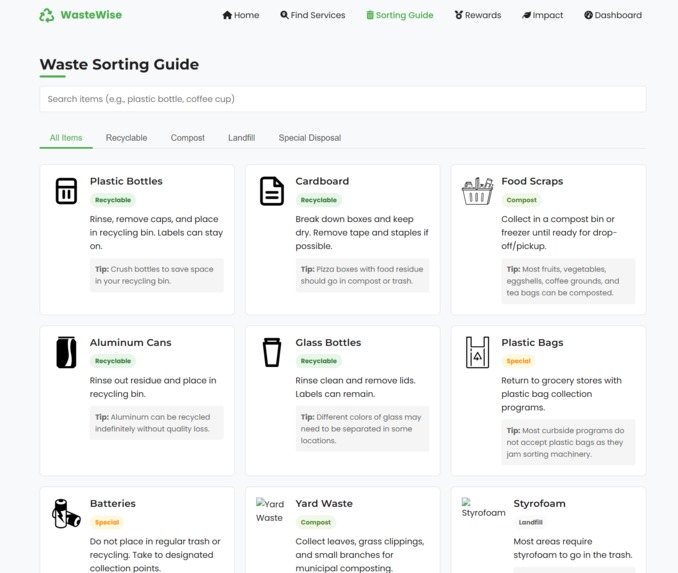Switch to the Recyclable tab

click(126, 138)
